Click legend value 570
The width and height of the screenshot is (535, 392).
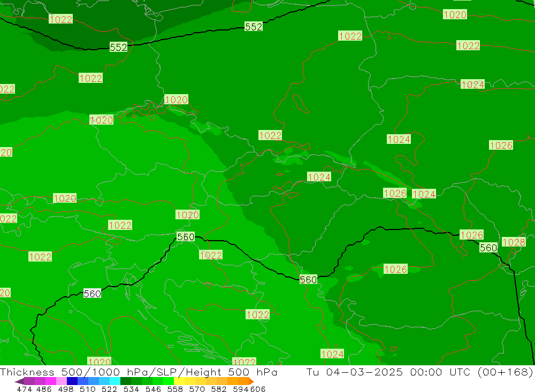pos(196,389)
